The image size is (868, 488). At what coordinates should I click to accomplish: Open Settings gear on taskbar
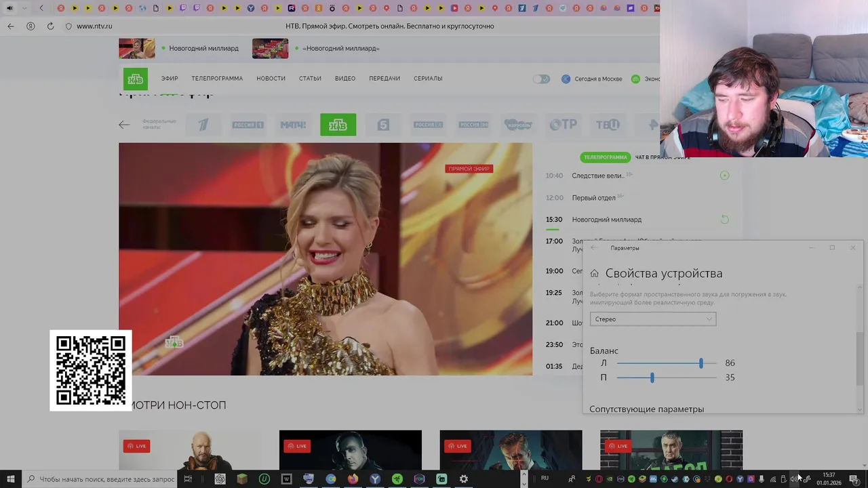coord(464,479)
